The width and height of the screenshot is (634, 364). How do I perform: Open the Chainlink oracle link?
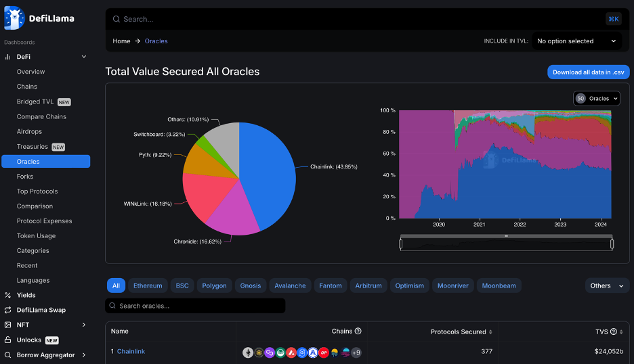(131, 351)
